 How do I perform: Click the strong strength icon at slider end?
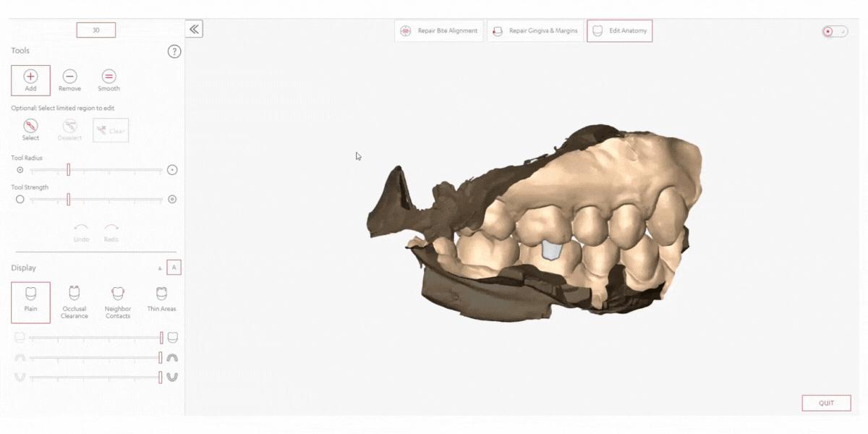click(x=172, y=199)
